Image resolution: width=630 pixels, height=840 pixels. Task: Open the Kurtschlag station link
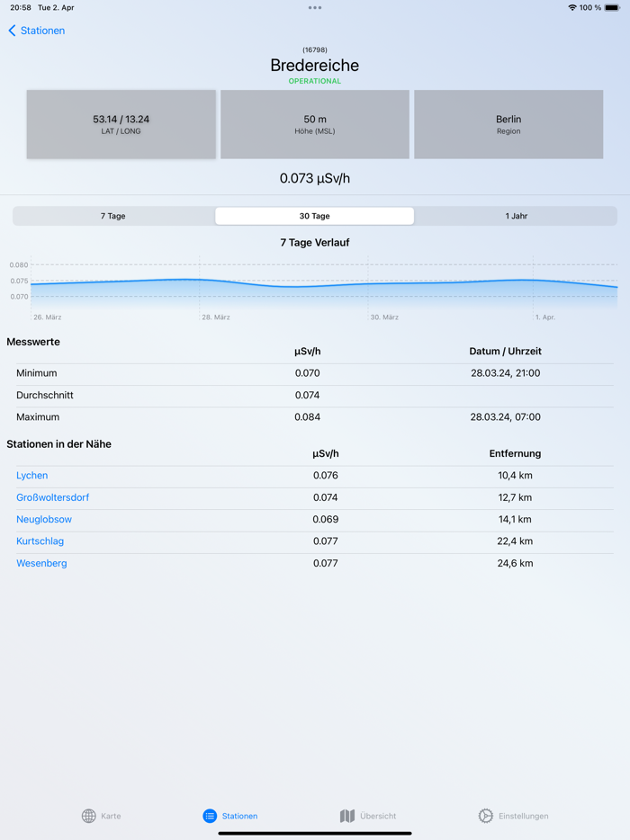coord(40,541)
